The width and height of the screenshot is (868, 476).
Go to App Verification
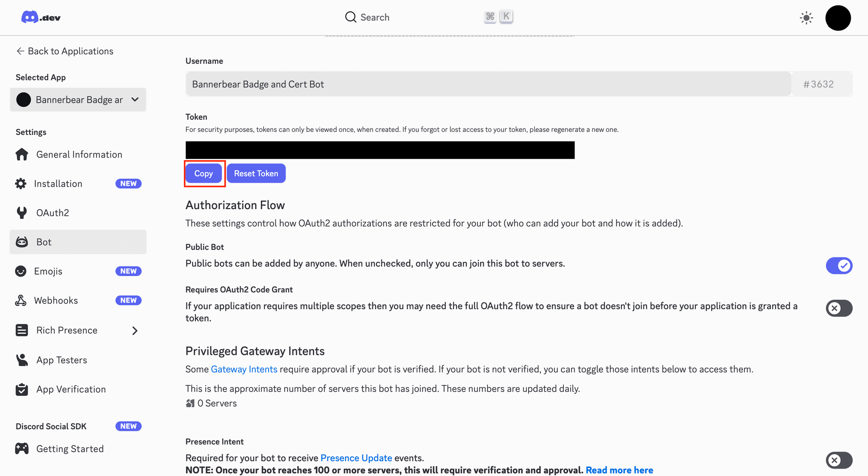[x=71, y=389]
